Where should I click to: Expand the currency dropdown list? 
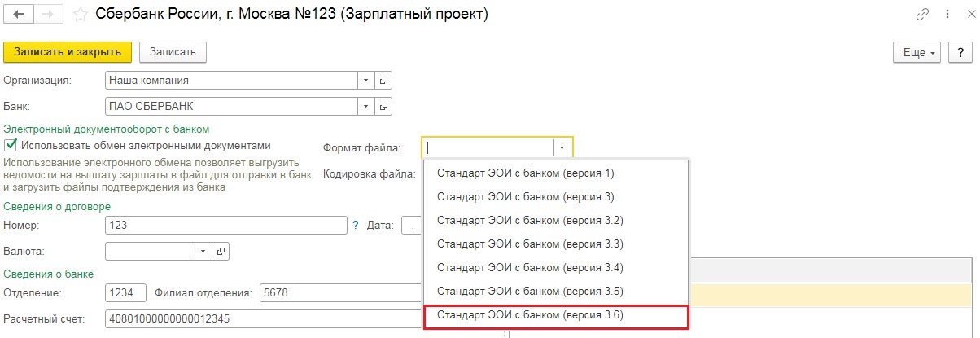tap(203, 251)
